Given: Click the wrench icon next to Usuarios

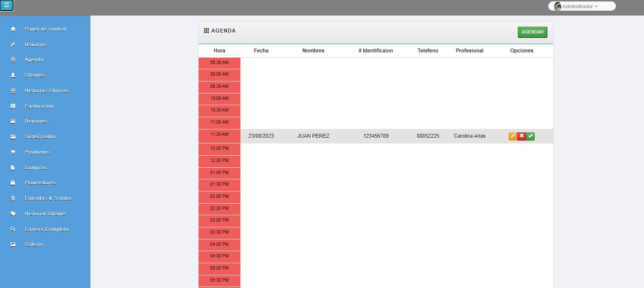Looking at the screenshot, I should coord(13,45).
